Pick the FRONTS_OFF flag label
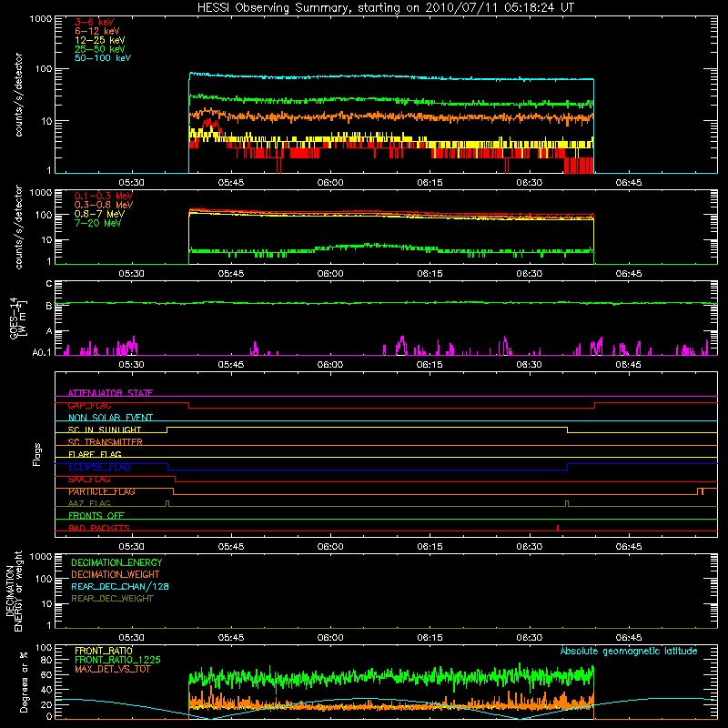 point(96,515)
